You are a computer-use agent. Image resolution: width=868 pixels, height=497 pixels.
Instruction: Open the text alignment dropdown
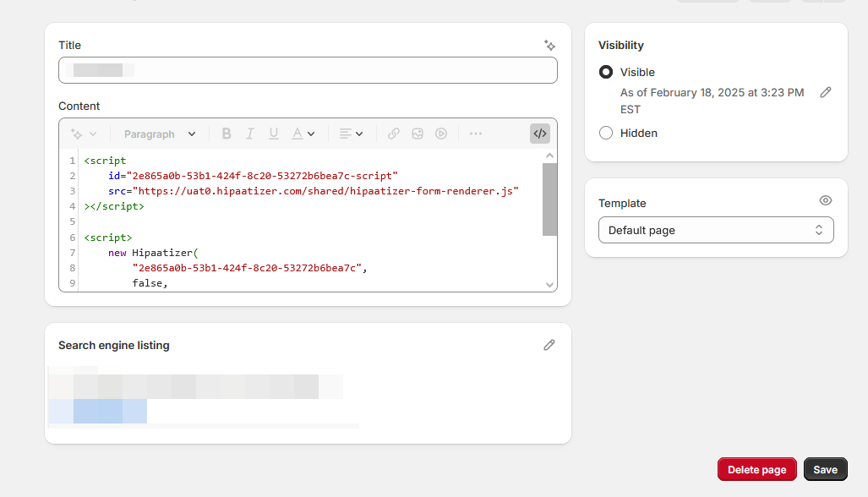click(x=351, y=134)
